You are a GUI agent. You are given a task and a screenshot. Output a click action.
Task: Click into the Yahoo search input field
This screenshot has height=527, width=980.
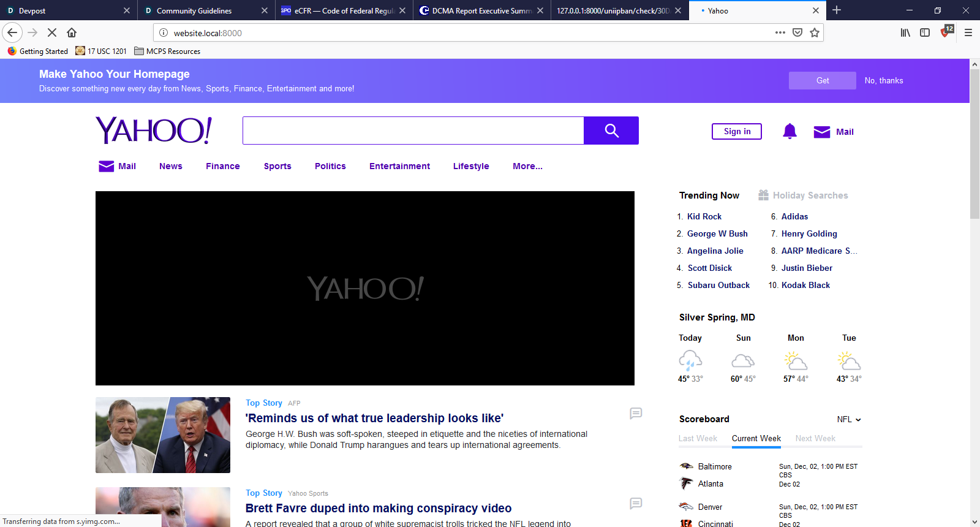point(413,131)
